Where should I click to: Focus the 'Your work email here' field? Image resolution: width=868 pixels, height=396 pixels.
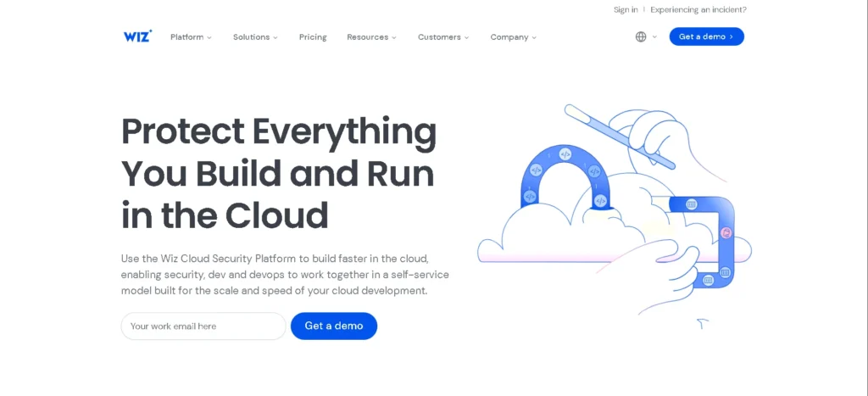(203, 326)
